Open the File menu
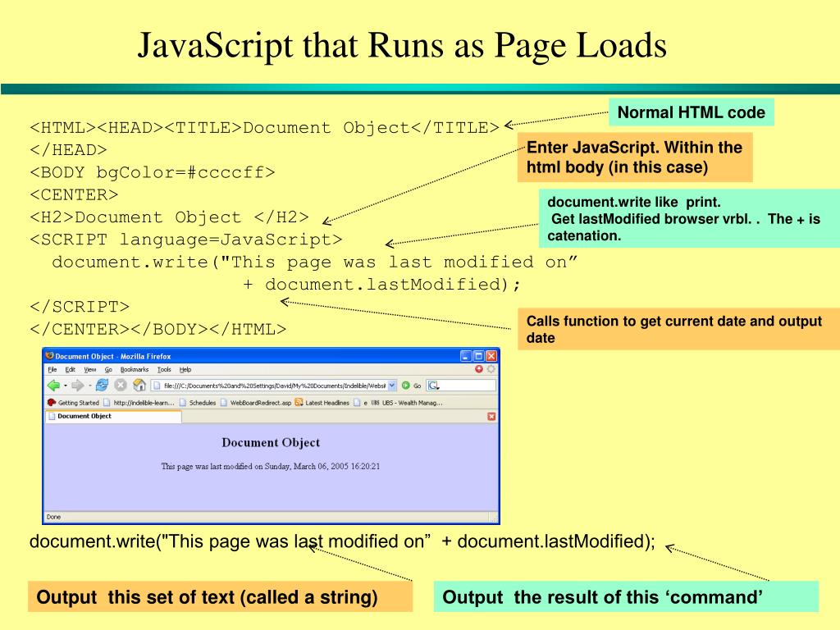This screenshot has height=630, width=840. point(52,370)
